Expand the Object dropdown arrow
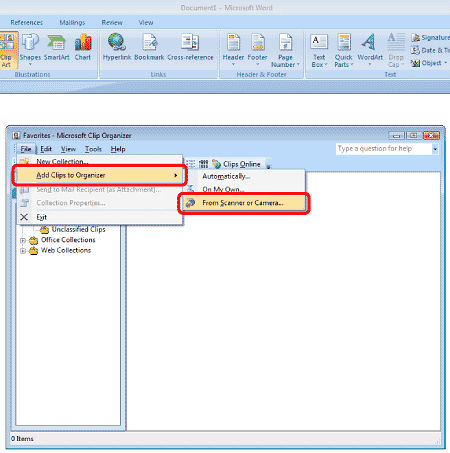450x453 pixels. pyautogui.click(x=445, y=63)
